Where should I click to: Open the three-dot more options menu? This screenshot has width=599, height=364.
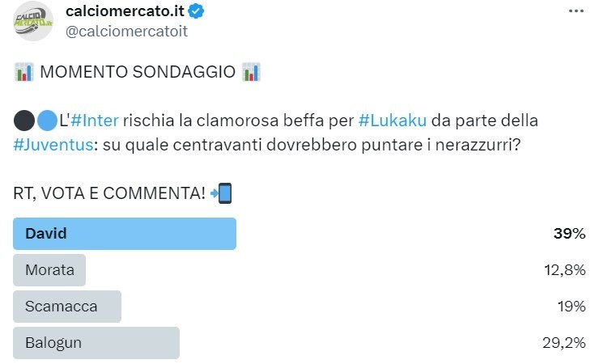[x=576, y=11]
